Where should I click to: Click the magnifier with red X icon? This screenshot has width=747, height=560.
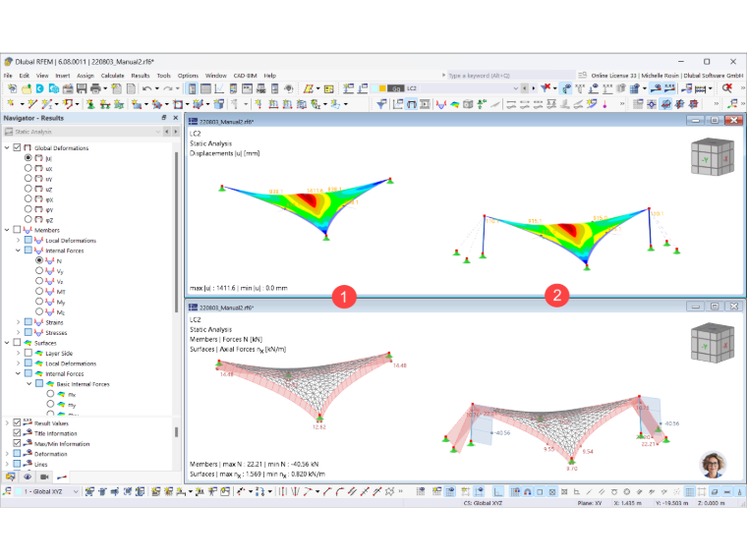pyautogui.click(x=727, y=88)
